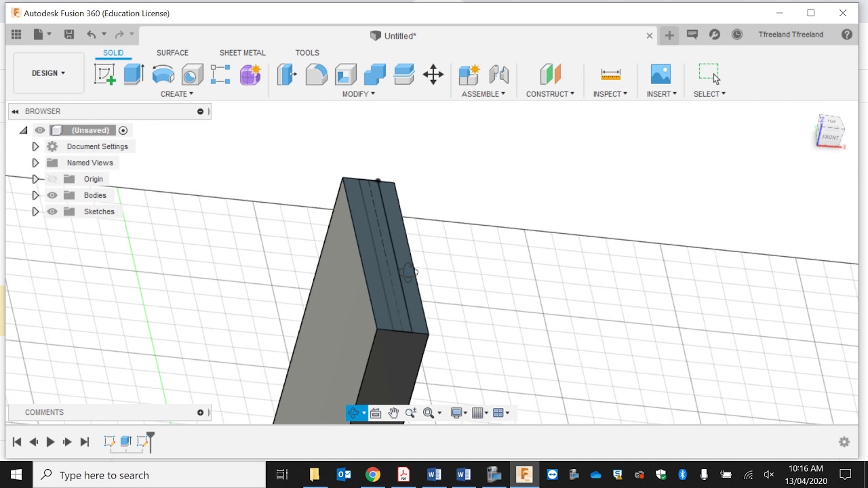Image resolution: width=868 pixels, height=488 pixels.
Task: Hide the Sketches folder
Action: [x=52, y=211]
